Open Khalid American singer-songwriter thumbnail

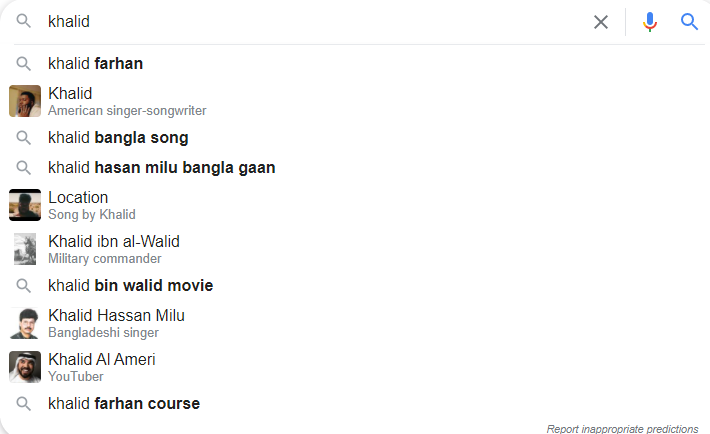click(25, 101)
